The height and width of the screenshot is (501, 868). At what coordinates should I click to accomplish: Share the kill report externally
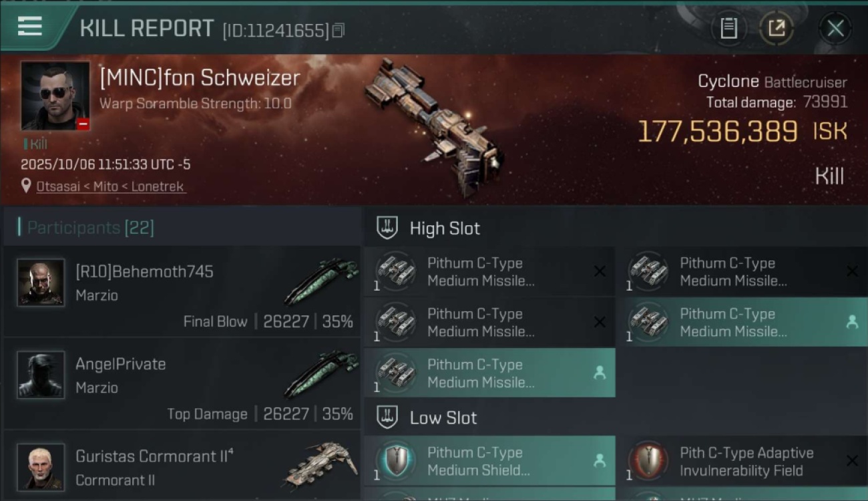[x=776, y=28]
